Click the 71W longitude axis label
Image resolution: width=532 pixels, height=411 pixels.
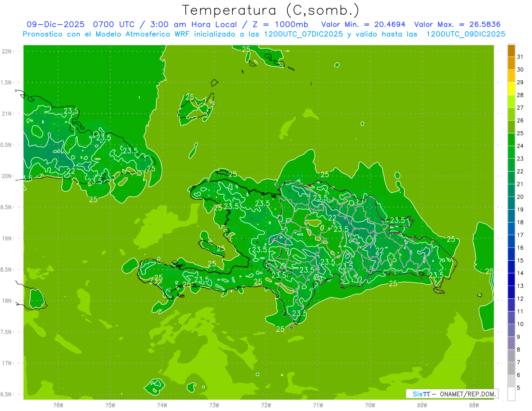click(x=318, y=405)
